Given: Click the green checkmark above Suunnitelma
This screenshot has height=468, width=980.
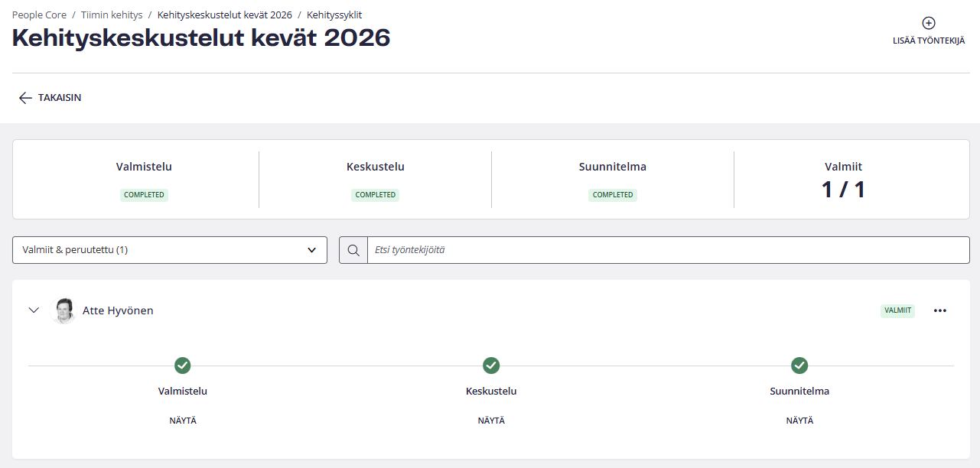Looking at the screenshot, I should click(x=799, y=366).
